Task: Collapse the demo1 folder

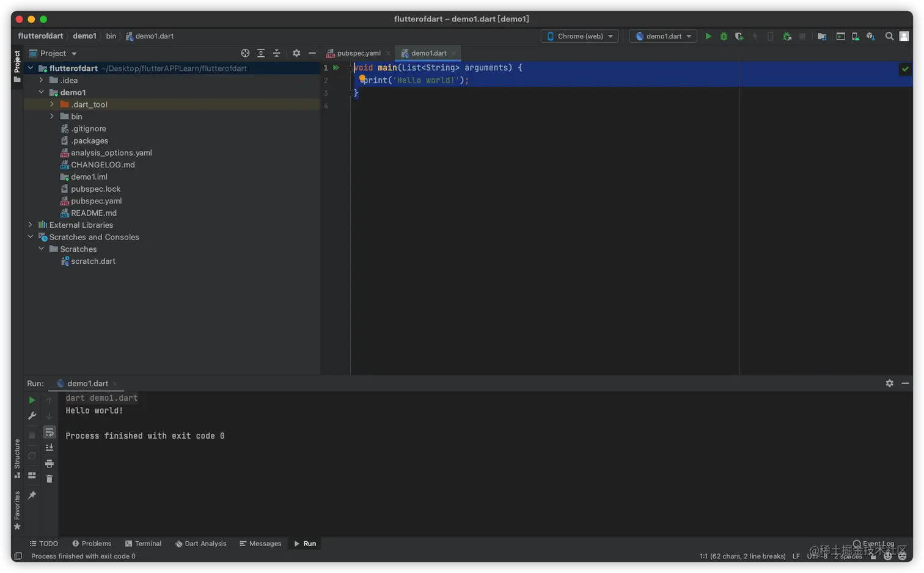Action: (42, 92)
